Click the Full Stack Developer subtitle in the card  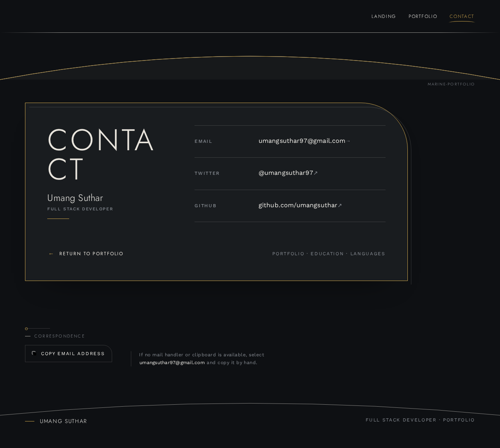80,209
